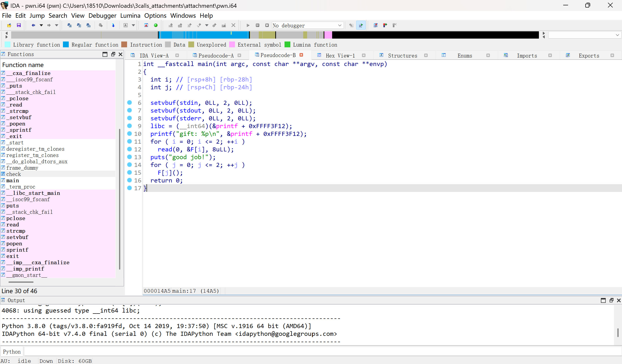622x364 pixels.
Task: Click the boxed letter A toolbar icon
Action: pos(126,25)
